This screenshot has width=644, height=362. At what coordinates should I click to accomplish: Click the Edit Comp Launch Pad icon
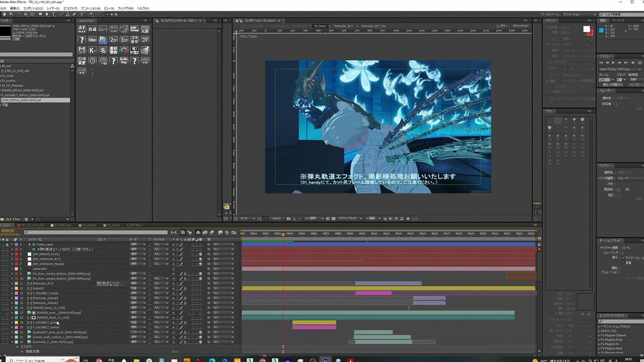click(135, 29)
